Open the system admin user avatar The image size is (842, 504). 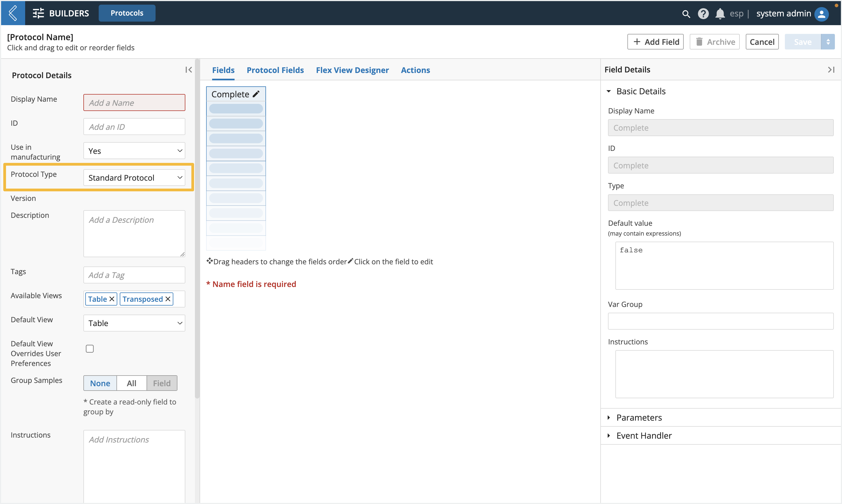[x=821, y=14]
